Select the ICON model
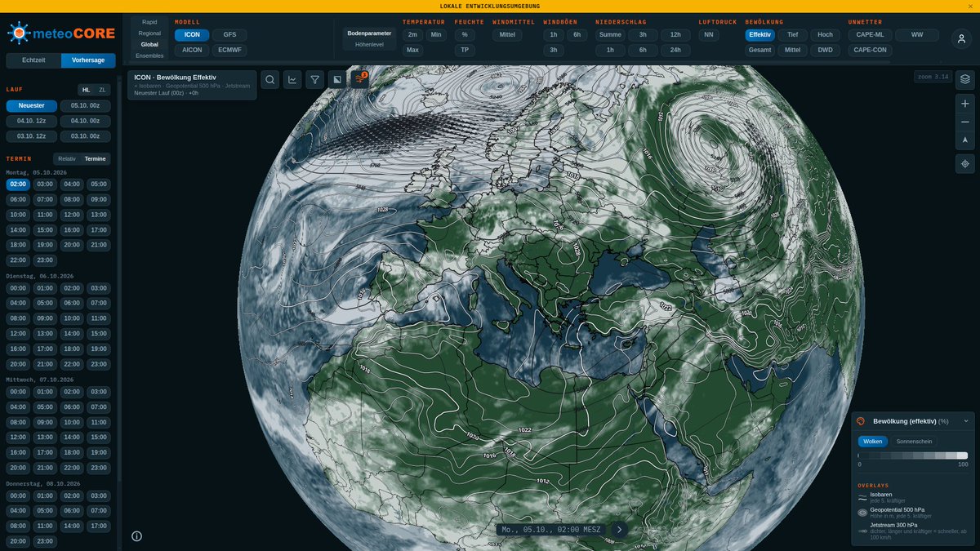 pos(192,35)
